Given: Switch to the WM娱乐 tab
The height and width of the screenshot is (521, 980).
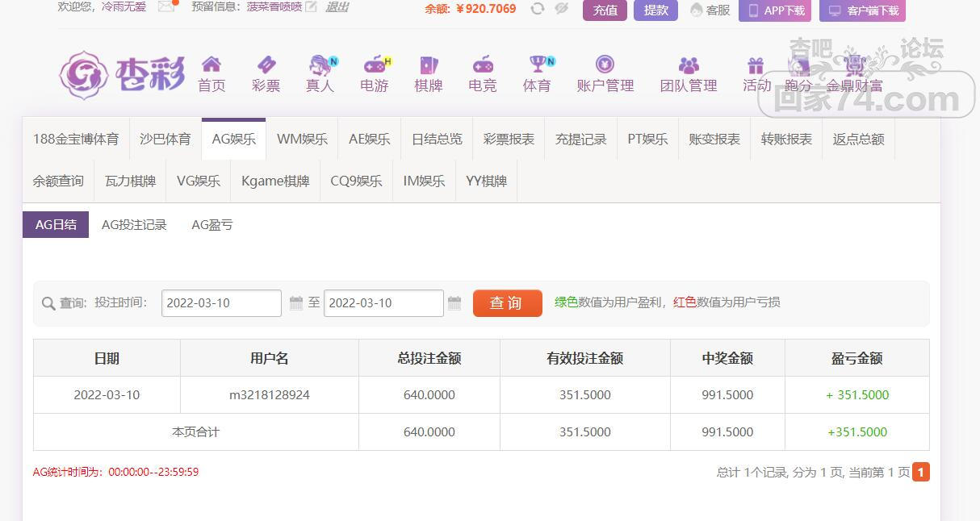Looking at the screenshot, I should 302,139.
